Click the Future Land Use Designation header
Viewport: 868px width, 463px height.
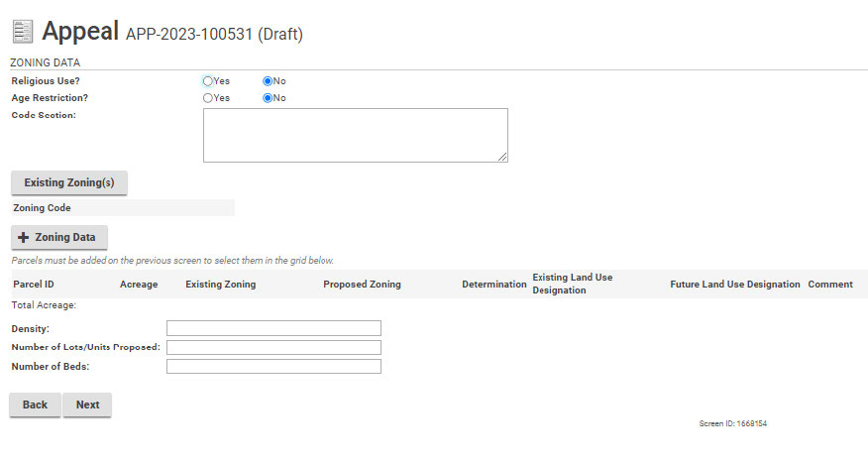point(734,285)
